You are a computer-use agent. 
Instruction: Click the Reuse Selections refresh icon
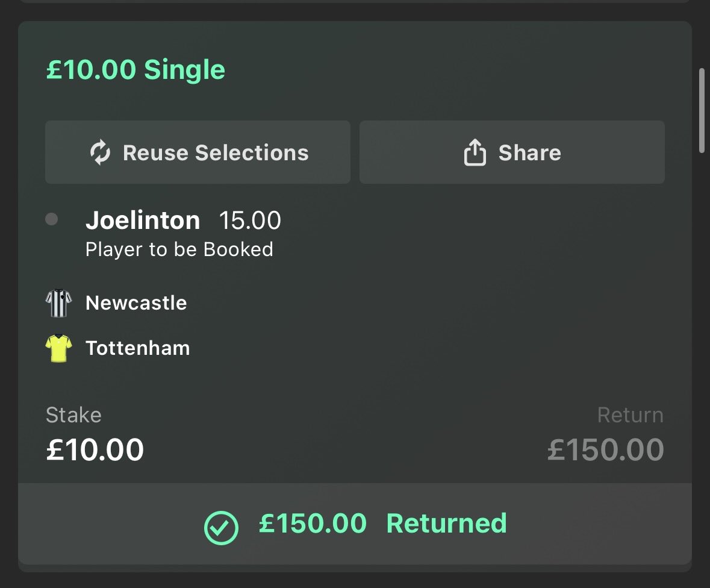(x=100, y=152)
